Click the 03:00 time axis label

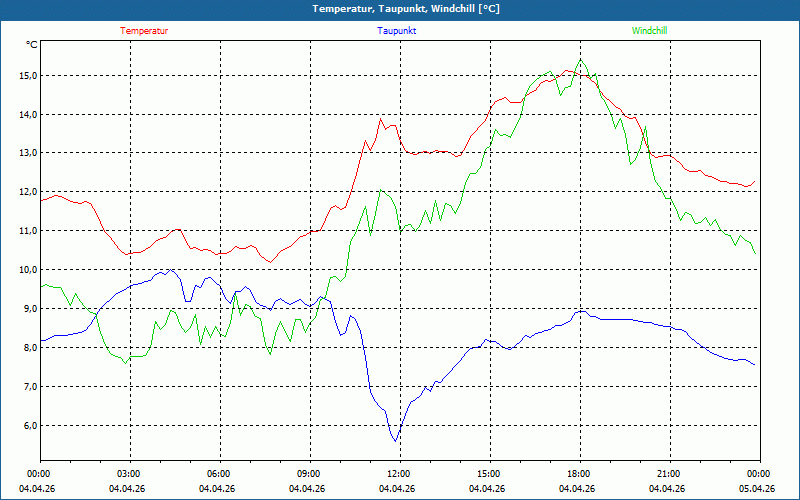(x=127, y=474)
